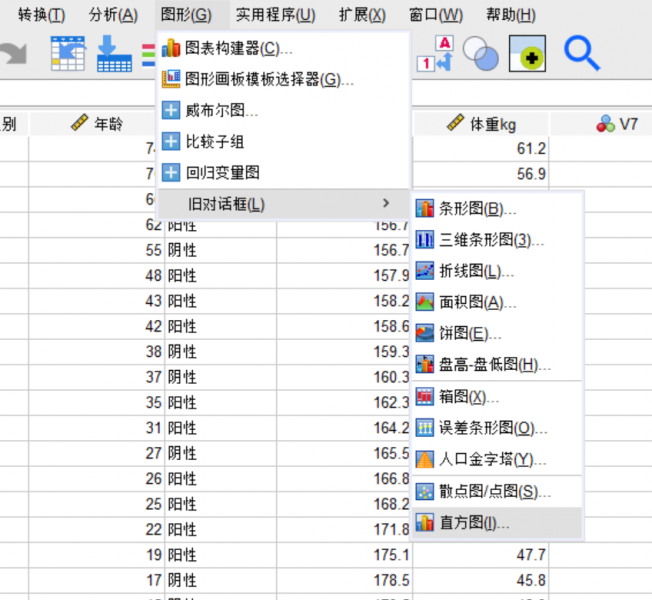Click 阳性 cell in the age 19 row
The height and width of the screenshot is (600, 652).
(220, 555)
